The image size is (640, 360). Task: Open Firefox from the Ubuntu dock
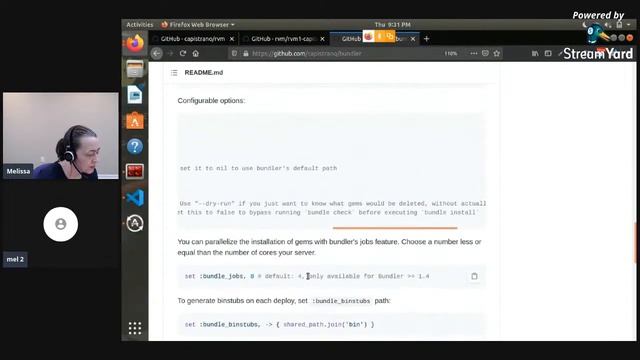click(x=135, y=43)
